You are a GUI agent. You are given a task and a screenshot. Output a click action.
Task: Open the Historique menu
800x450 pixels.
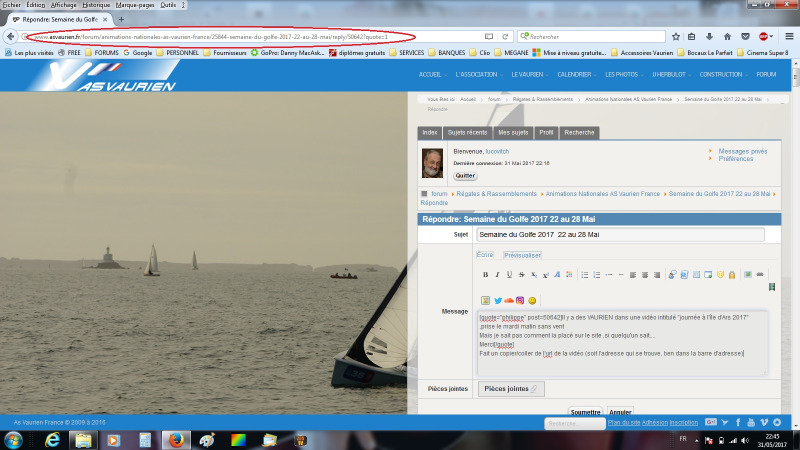point(96,5)
